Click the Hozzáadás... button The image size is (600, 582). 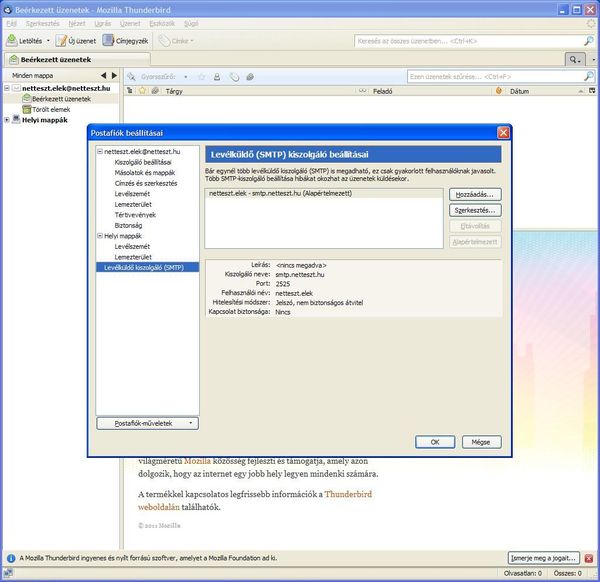[475, 194]
